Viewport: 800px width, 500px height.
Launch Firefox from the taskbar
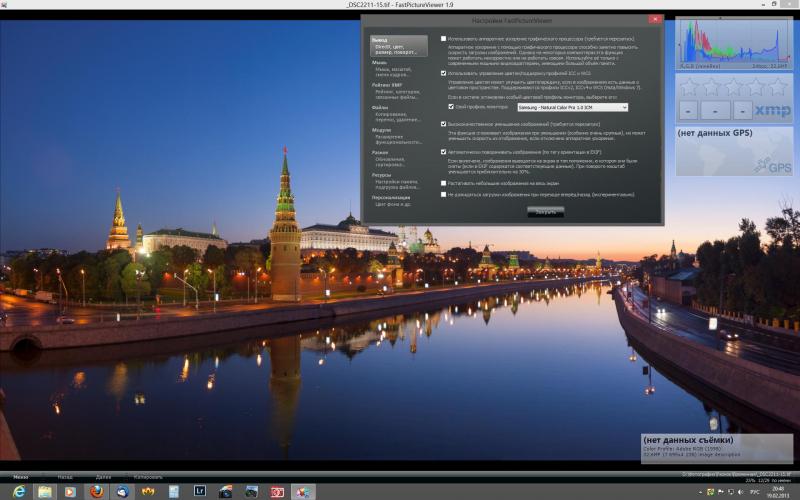(96, 491)
